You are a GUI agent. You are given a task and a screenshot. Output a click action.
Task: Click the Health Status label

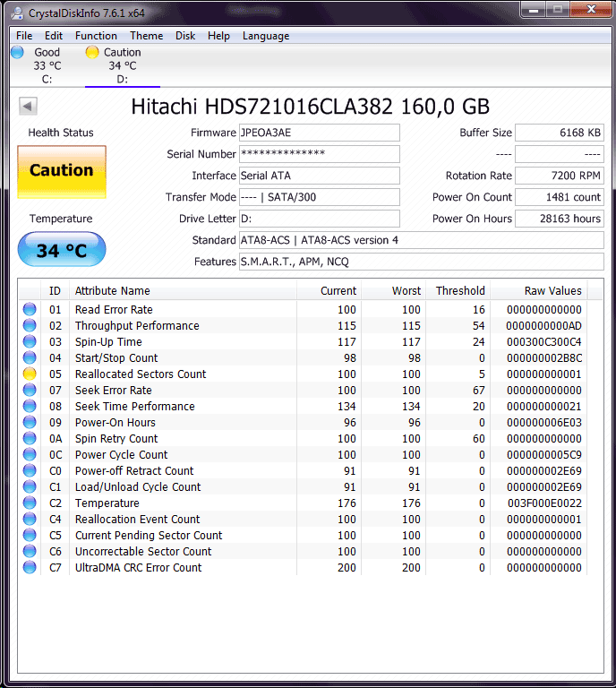[x=61, y=133]
